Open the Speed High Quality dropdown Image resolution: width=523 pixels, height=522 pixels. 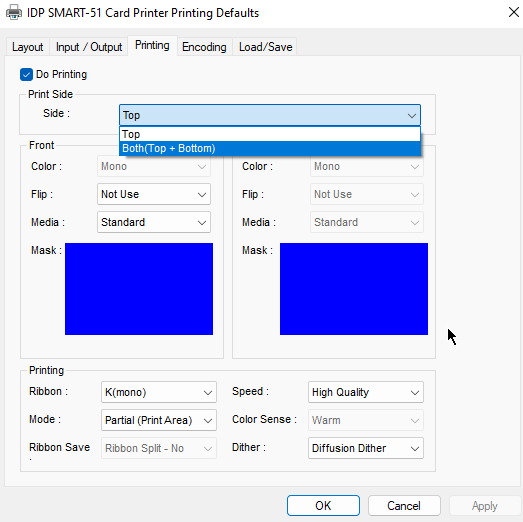pos(366,392)
